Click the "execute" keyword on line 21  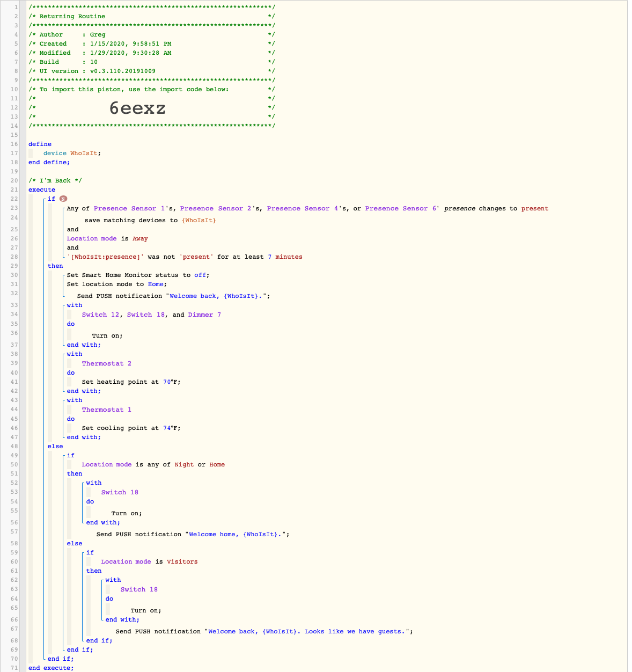click(x=42, y=189)
